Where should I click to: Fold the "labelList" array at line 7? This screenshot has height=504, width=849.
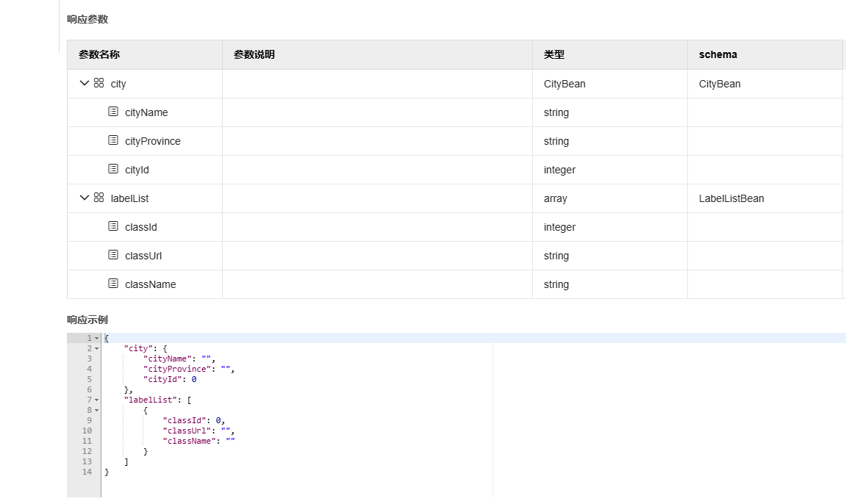tap(96, 400)
